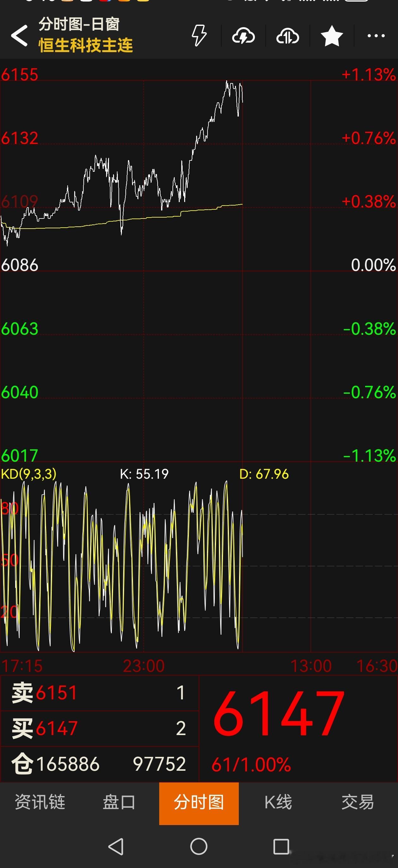Tap the D: 67.96 value
Screen dimensions: 398x868
(x=264, y=474)
